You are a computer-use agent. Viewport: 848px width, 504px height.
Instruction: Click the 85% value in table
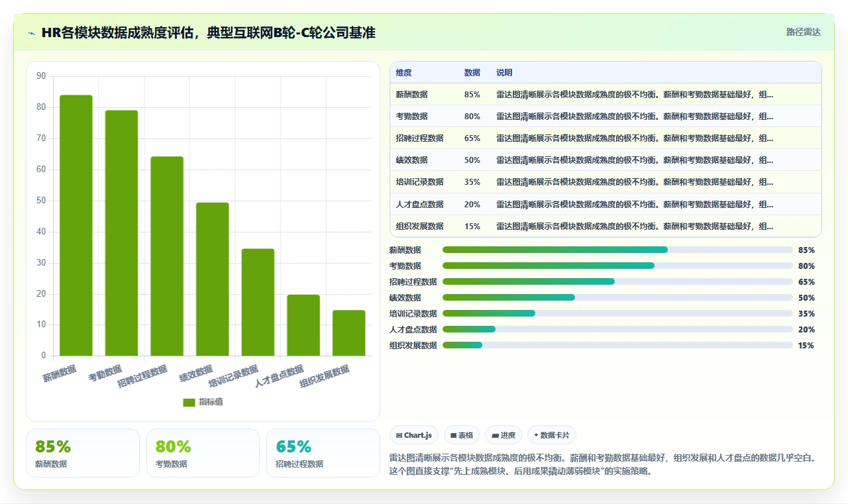(x=472, y=95)
